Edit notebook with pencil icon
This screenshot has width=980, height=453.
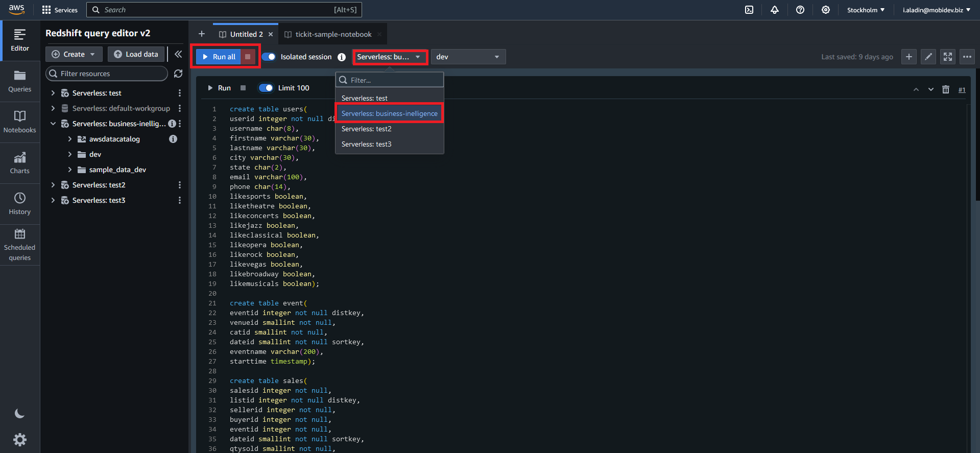[x=928, y=57]
